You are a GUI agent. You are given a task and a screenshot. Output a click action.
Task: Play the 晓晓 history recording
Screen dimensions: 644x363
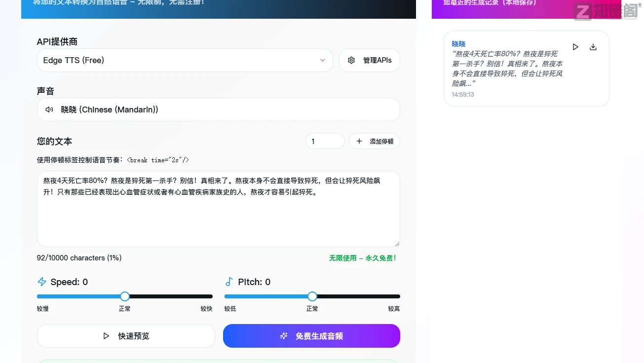coord(575,47)
